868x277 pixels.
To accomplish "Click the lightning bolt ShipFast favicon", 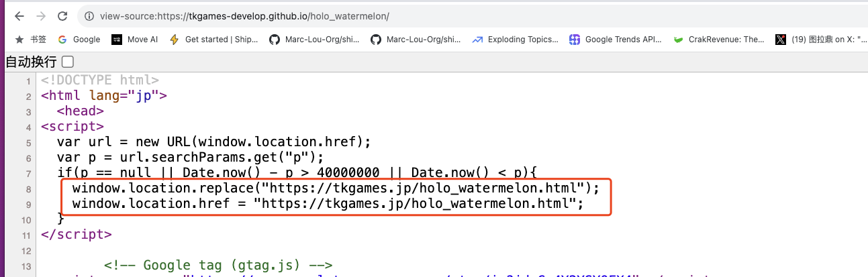I will [x=175, y=40].
